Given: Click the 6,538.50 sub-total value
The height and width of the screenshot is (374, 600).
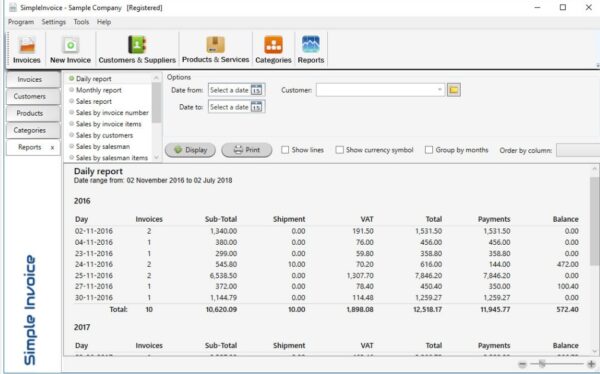Looking at the screenshot, I should click(x=223, y=276).
